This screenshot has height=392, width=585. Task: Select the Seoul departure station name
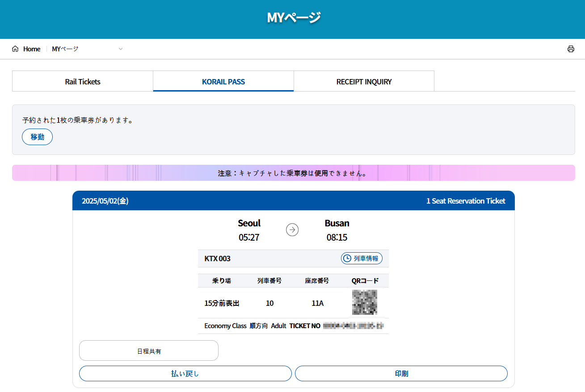(249, 223)
